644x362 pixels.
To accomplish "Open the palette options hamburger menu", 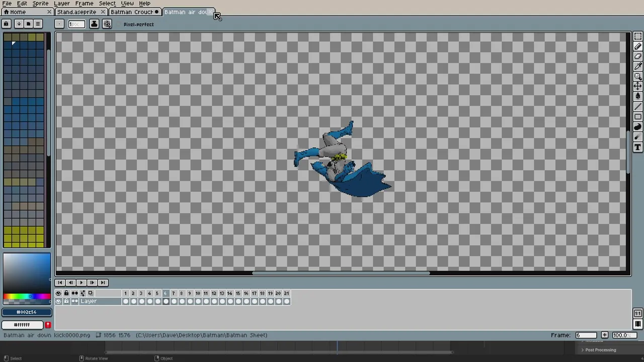I will pos(38,24).
